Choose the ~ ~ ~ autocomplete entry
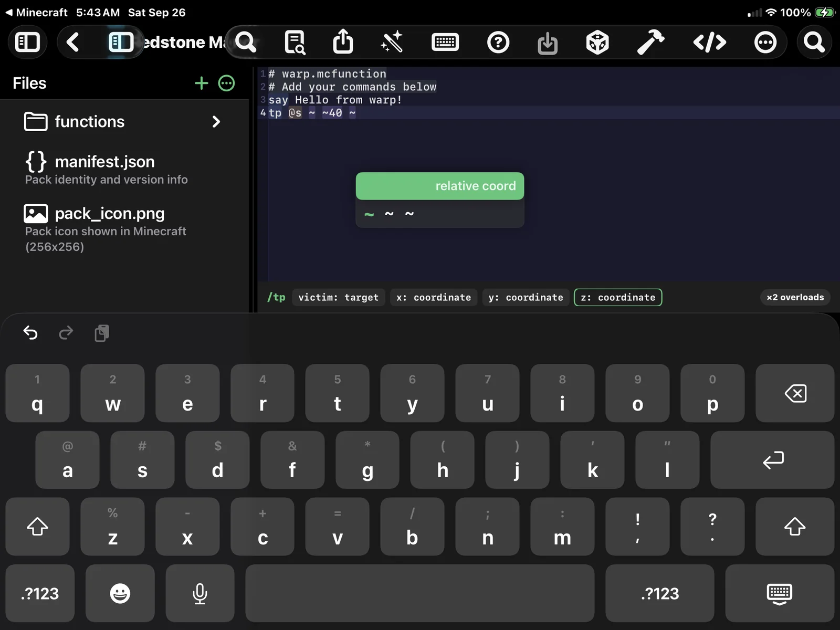 click(440, 214)
